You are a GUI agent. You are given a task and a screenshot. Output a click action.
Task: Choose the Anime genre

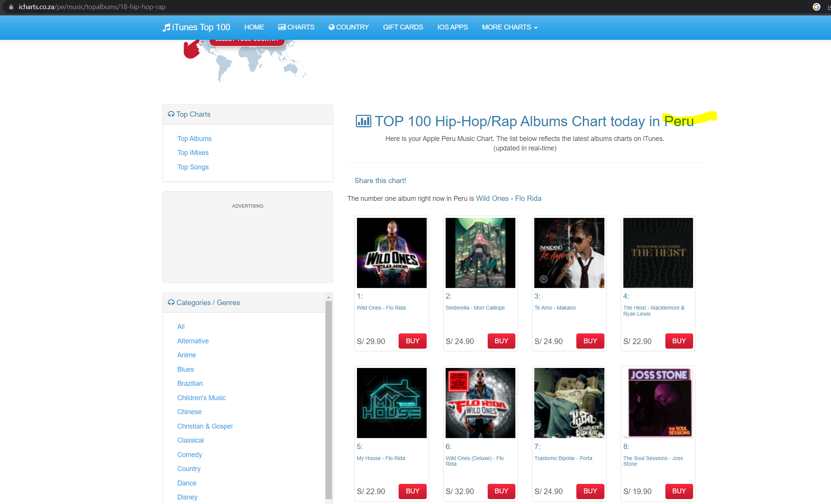(x=186, y=355)
